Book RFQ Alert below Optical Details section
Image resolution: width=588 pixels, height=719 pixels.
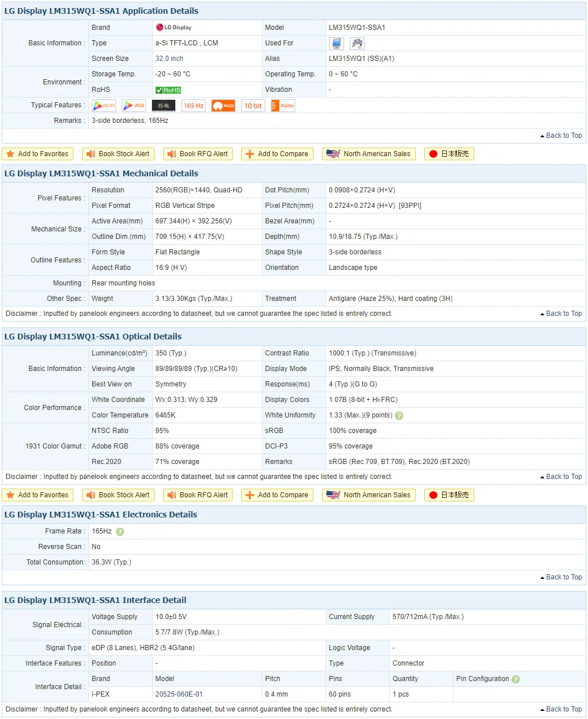pyautogui.click(x=199, y=495)
